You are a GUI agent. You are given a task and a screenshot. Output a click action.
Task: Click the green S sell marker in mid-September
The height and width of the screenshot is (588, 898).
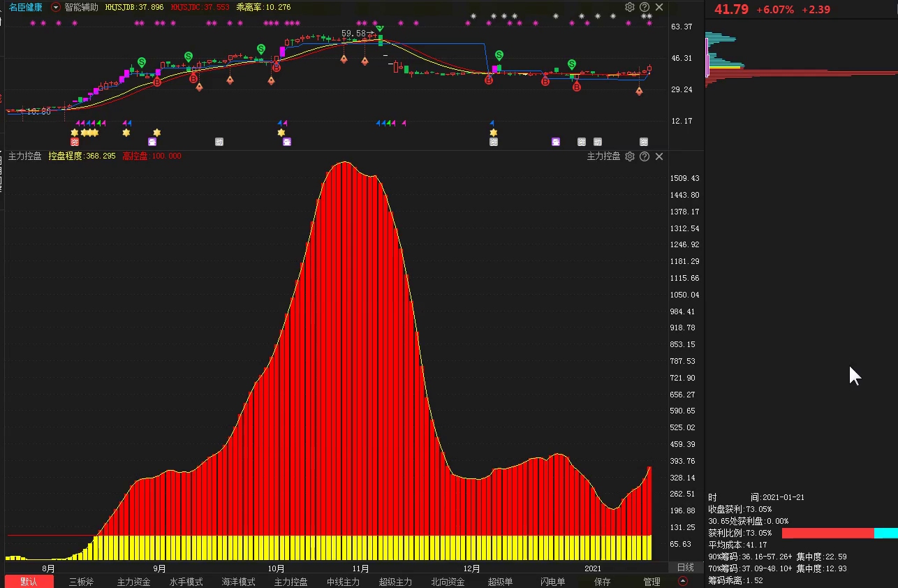(x=189, y=56)
